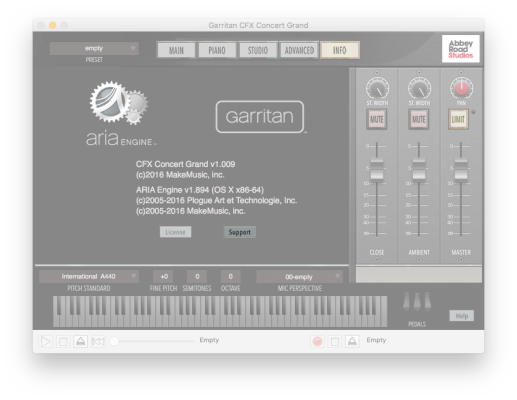Viewport: 517px width, 400px height.
Task: Click the Master PAN knob
Action: pos(461,88)
